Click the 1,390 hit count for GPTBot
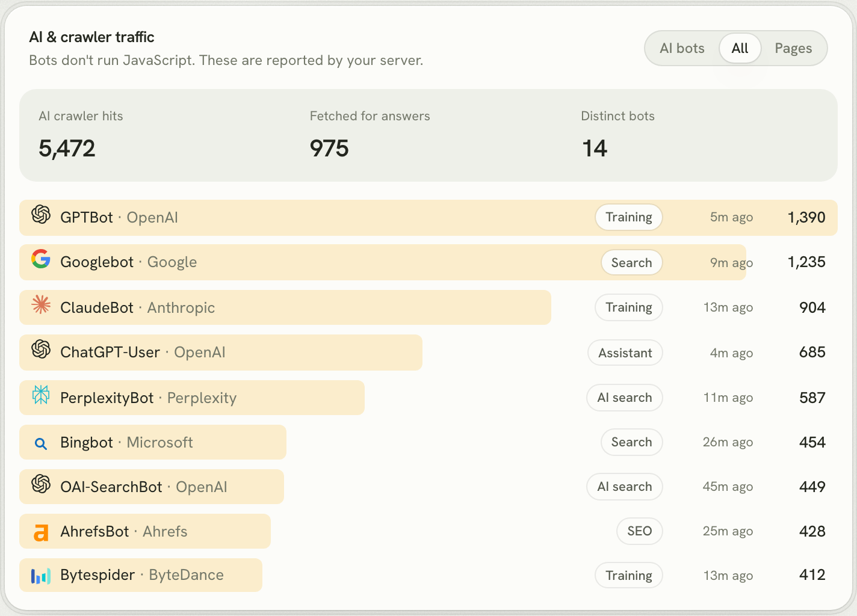The width and height of the screenshot is (857, 616). [x=806, y=218]
